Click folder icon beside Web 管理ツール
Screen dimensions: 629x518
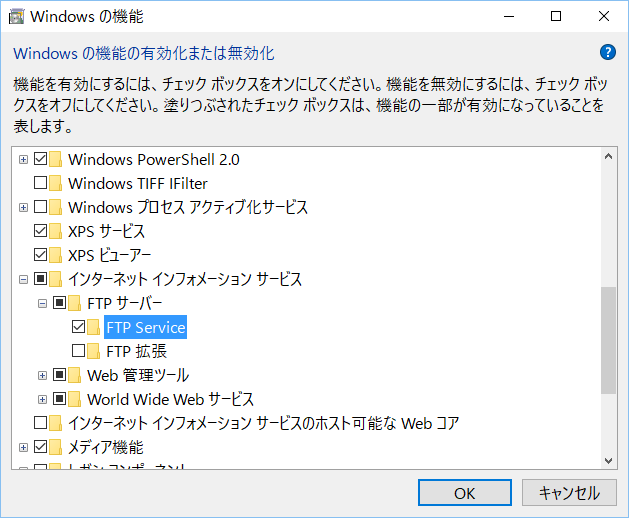pyautogui.click(x=74, y=375)
